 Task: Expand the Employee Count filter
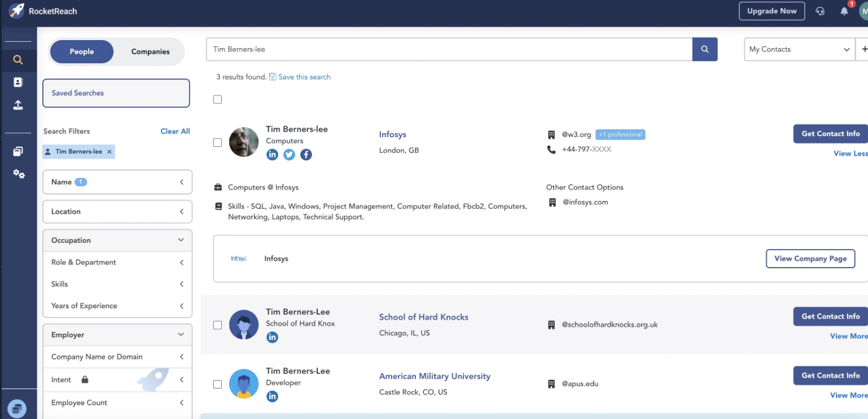tap(117, 403)
